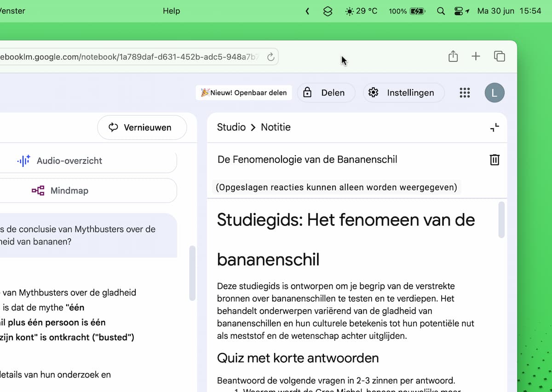Open the Help menu
This screenshot has width=552, height=392.
click(x=171, y=11)
